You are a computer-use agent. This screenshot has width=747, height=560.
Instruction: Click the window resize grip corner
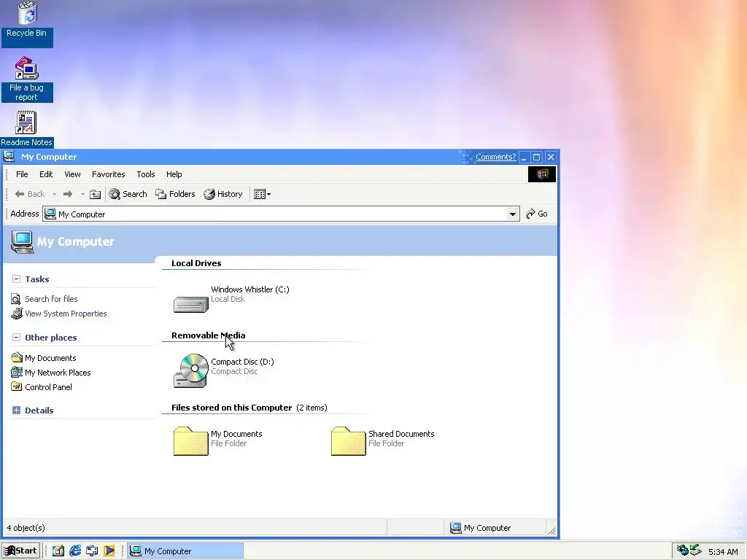[x=551, y=531]
